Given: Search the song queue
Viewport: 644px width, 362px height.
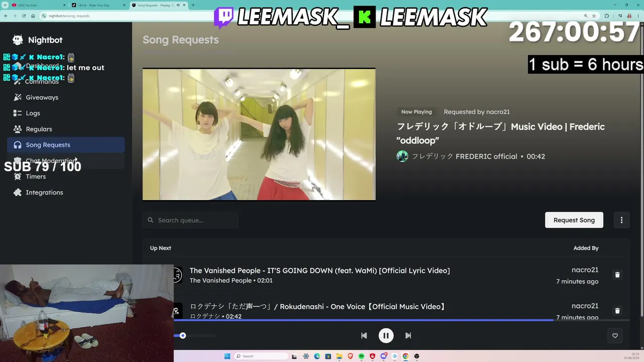Looking at the screenshot, I should coord(191,220).
